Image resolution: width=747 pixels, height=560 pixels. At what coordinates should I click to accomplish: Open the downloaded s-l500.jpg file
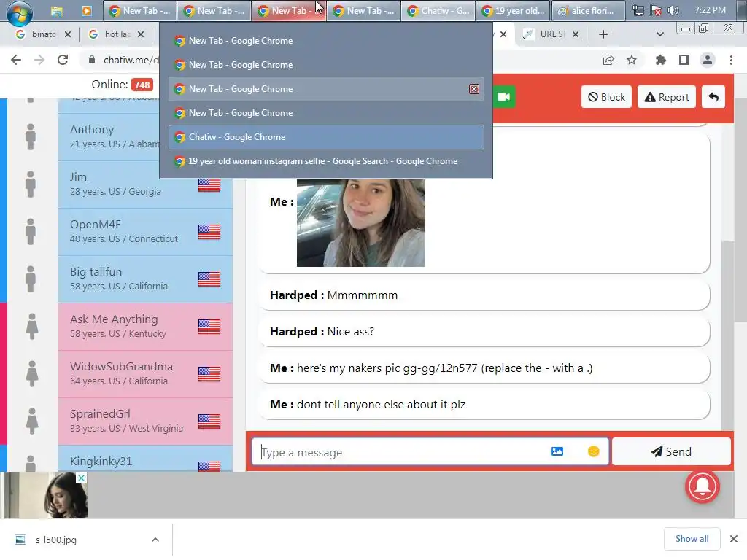[55, 540]
